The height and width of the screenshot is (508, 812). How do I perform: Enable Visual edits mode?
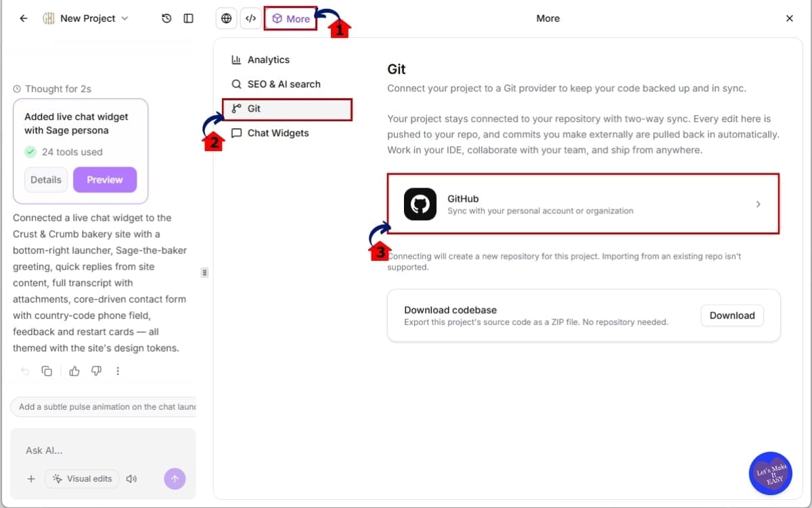[x=82, y=479]
